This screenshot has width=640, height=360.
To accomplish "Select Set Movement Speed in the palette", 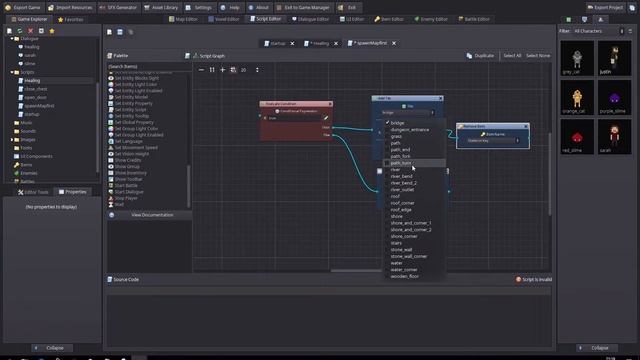I will (x=136, y=147).
